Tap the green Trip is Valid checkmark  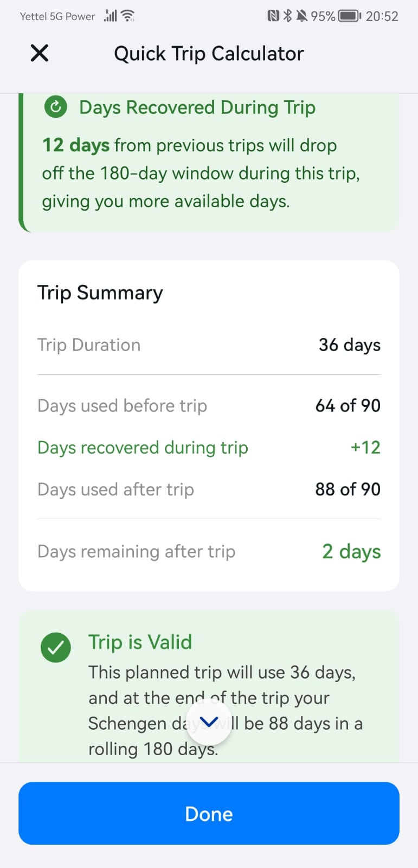coord(56,647)
